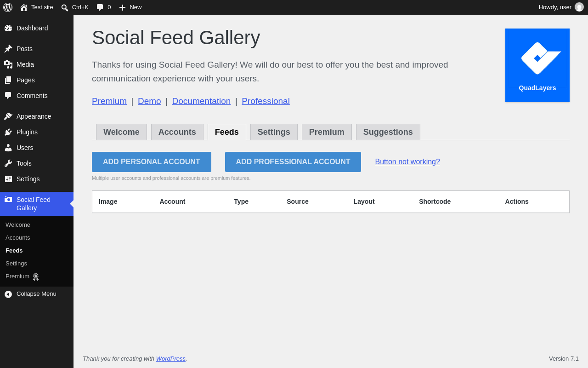Click the Plugins plug icon

8,132
